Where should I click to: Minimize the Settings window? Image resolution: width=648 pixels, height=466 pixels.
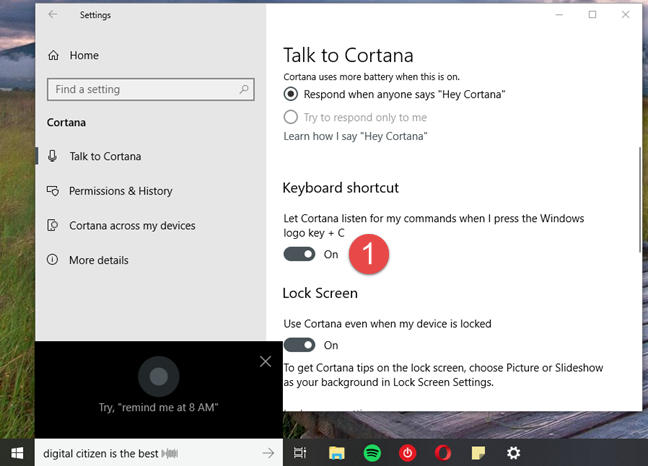(559, 14)
